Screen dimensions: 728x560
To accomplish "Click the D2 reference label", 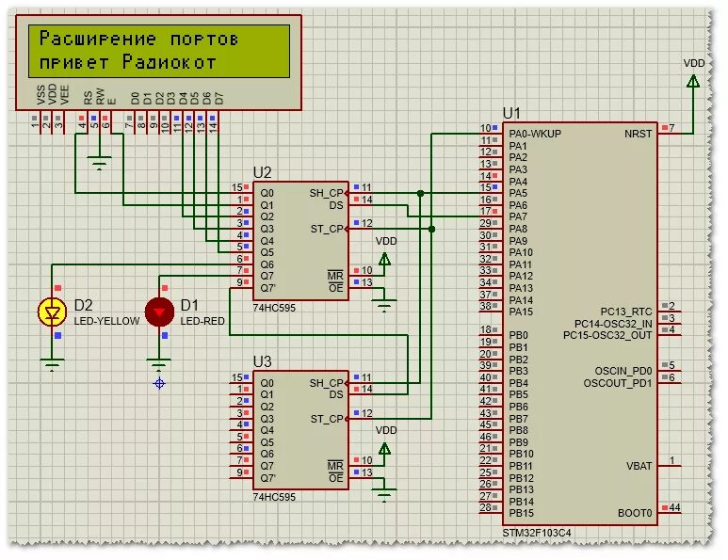I will pos(83,305).
